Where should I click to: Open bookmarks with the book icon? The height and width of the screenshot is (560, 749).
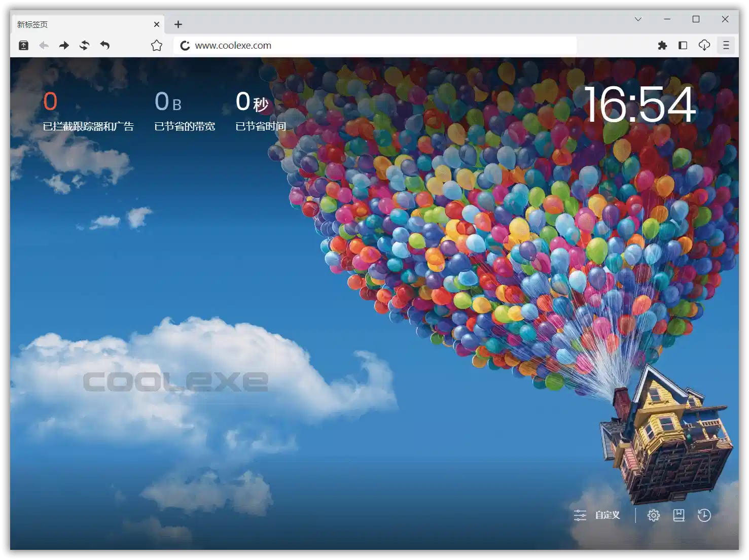point(679,515)
